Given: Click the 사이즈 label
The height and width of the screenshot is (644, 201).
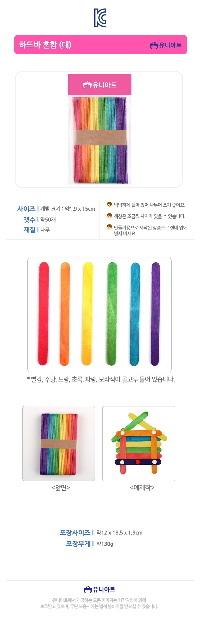Looking at the screenshot, I should pyautogui.click(x=26, y=209).
